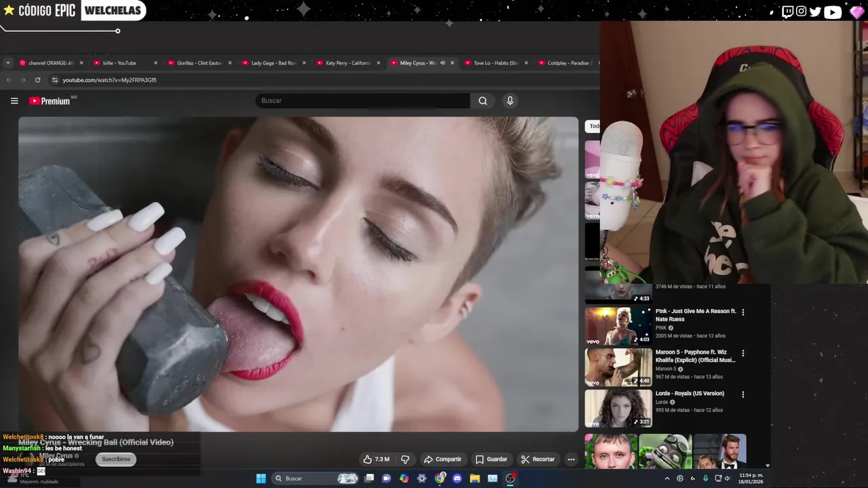Viewport: 868px width, 488px height.
Task: Open Windows Start menu
Action: [x=261, y=479]
